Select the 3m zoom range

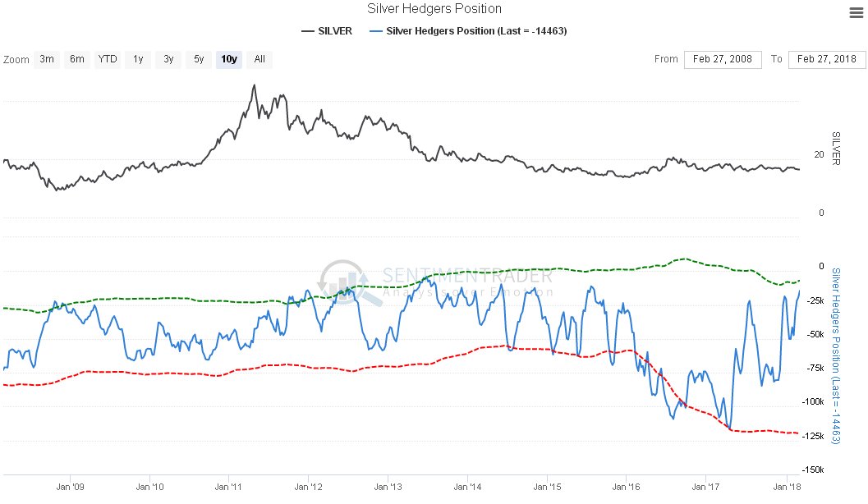[x=47, y=59]
